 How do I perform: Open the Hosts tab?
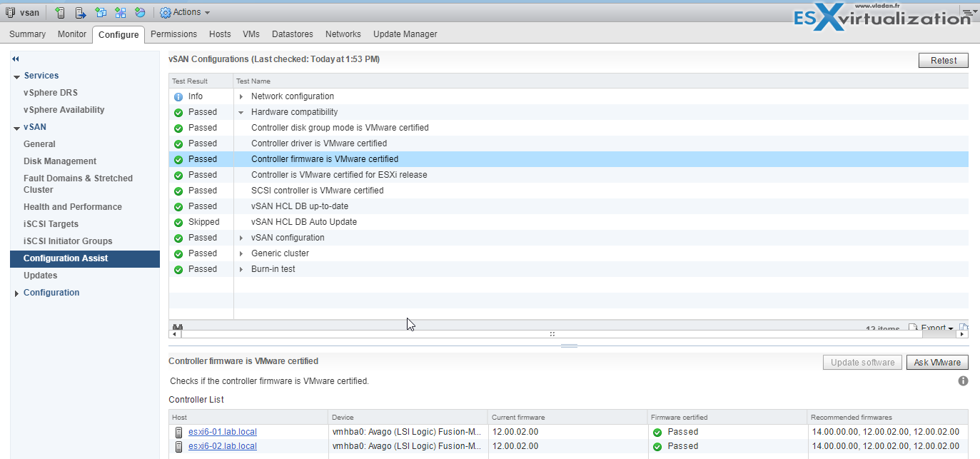[220, 34]
